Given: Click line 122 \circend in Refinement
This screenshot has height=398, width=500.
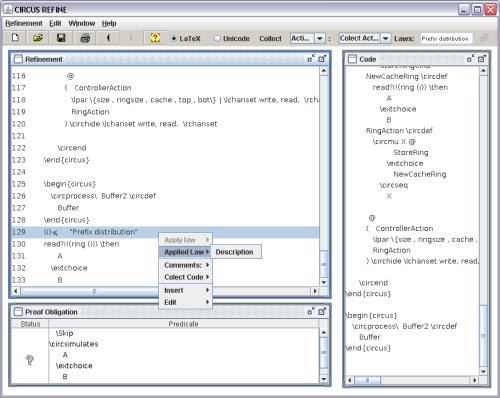Looking at the screenshot, I should click(x=72, y=148).
